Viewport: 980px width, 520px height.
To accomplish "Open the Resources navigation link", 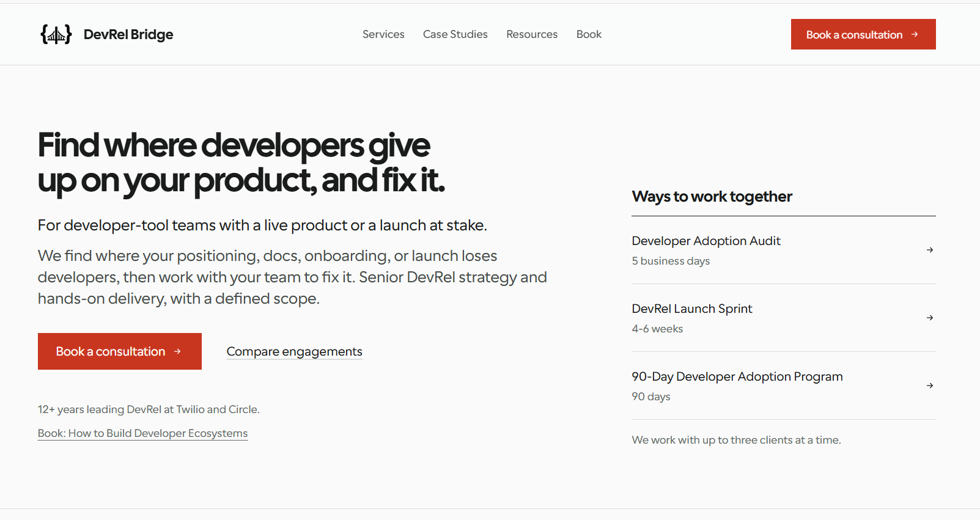I will coord(532,34).
